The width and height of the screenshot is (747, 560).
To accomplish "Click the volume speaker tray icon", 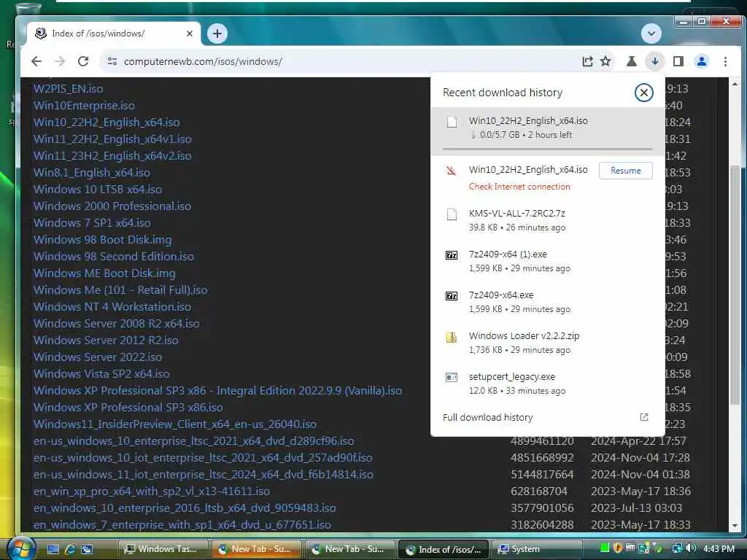I will point(691,548).
